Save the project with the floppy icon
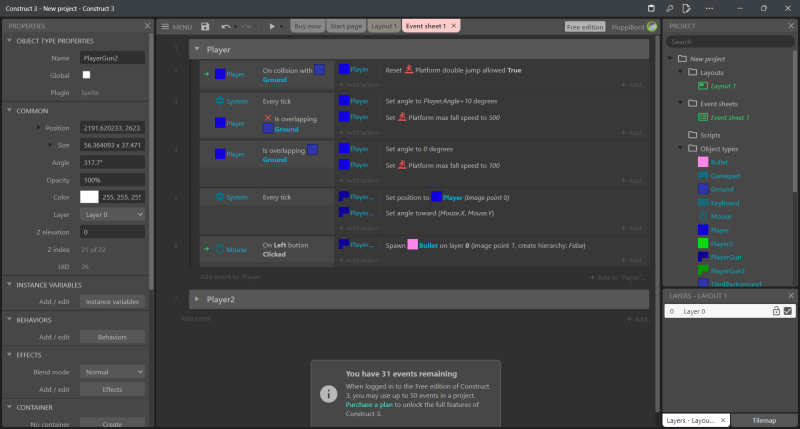The height and width of the screenshot is (429, 800). pyautogui.click(x=205, y=27)
